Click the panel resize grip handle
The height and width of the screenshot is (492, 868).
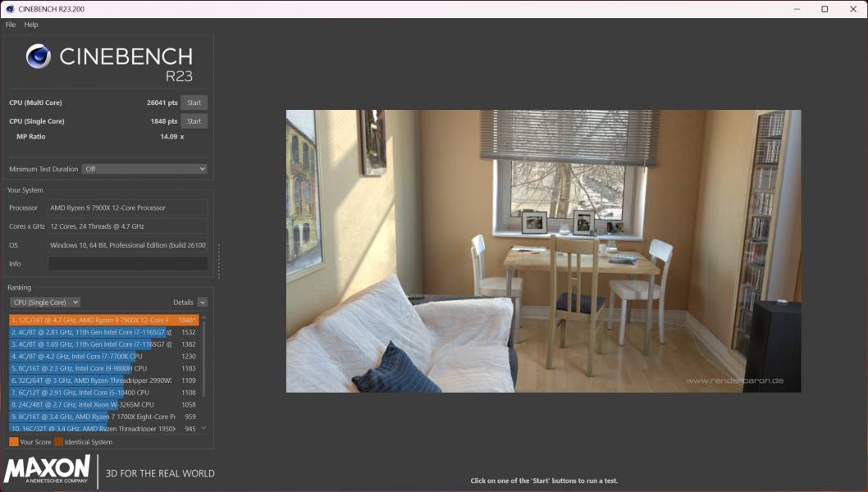pyautogui.click(x=218, y=261)
